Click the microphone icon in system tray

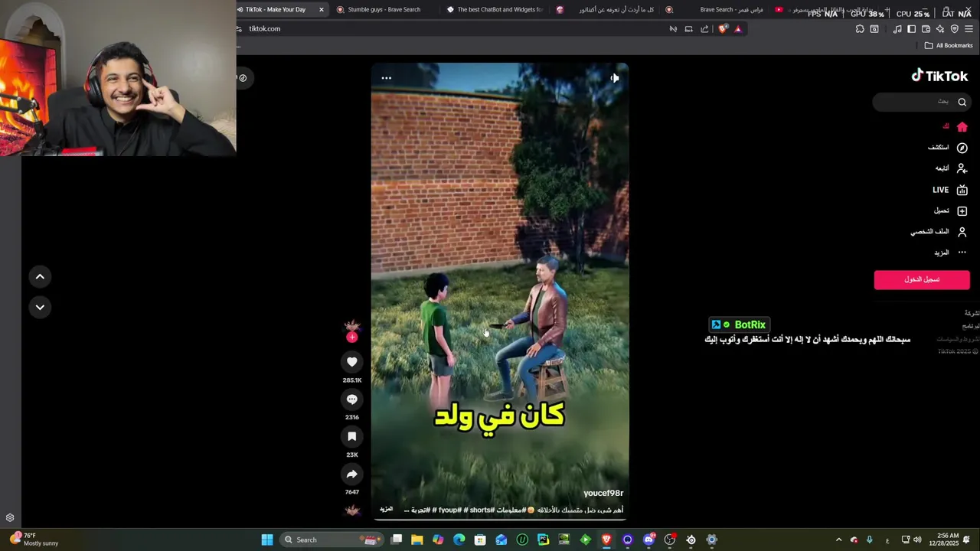(870, 540)
